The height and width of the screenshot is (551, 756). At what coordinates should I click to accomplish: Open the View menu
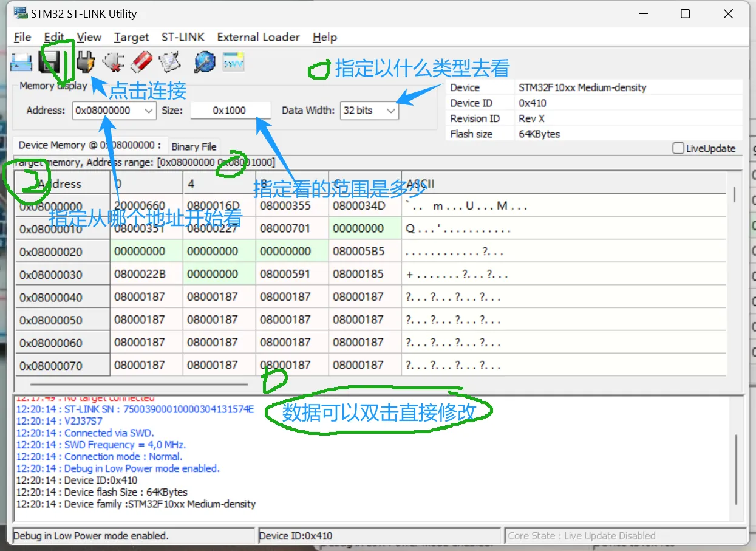(89, 37)
